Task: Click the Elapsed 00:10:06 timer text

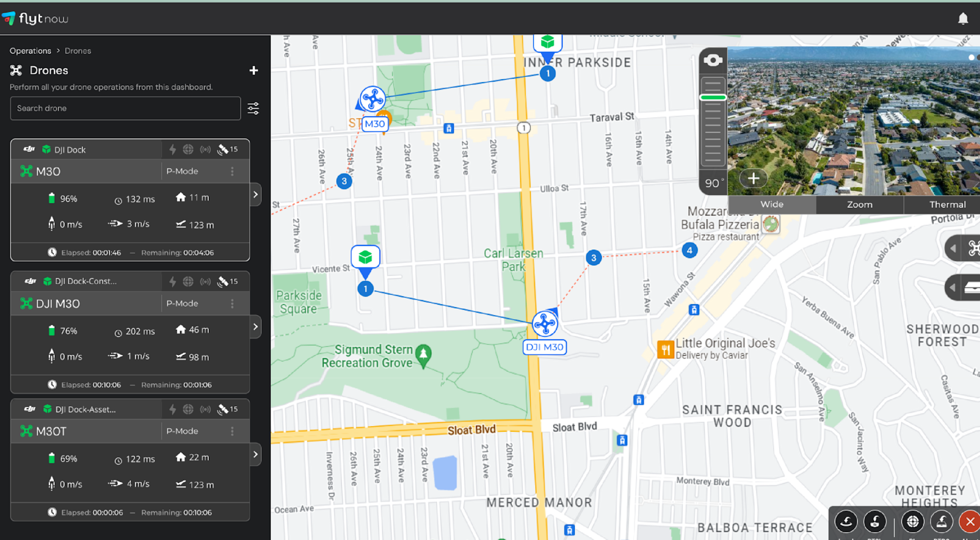Action: (x=91, y=385)
